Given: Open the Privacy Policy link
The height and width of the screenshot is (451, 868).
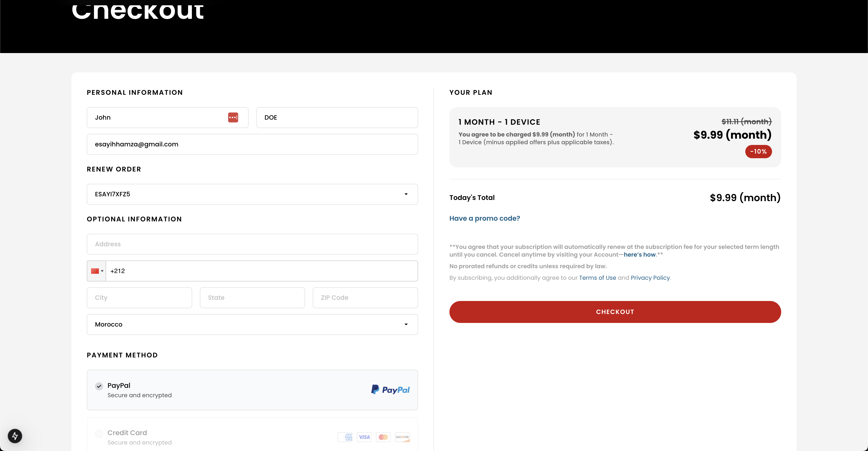Looking at the screenshot, I should point(650,278).
